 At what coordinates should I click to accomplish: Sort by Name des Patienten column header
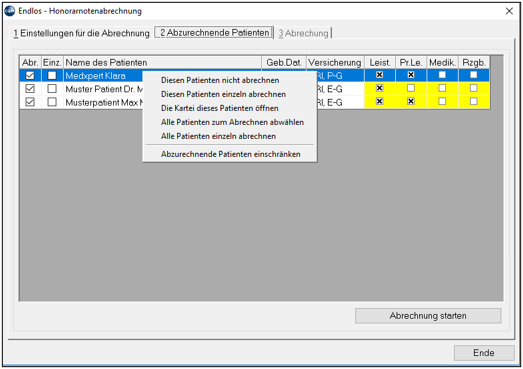(162, 62)
